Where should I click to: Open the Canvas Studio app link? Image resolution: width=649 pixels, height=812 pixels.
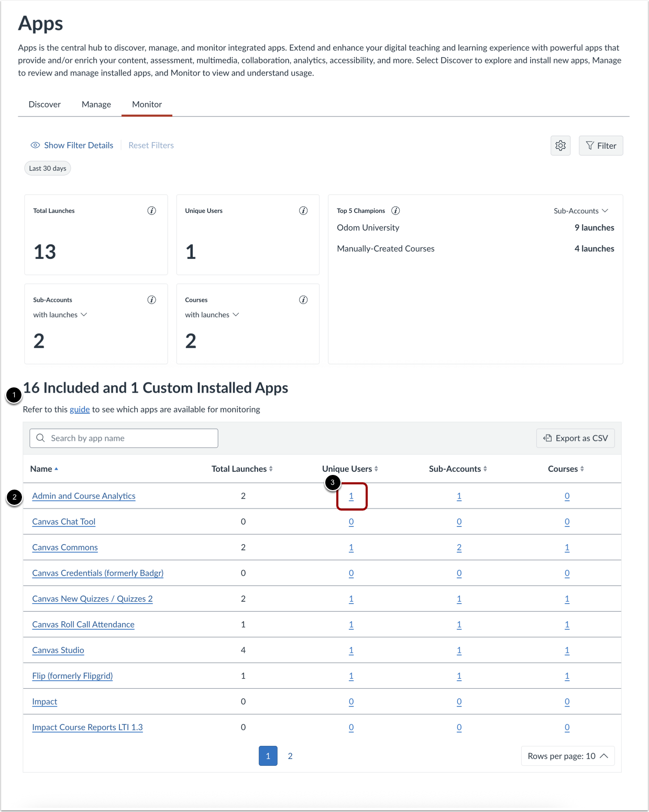[58, 650]
